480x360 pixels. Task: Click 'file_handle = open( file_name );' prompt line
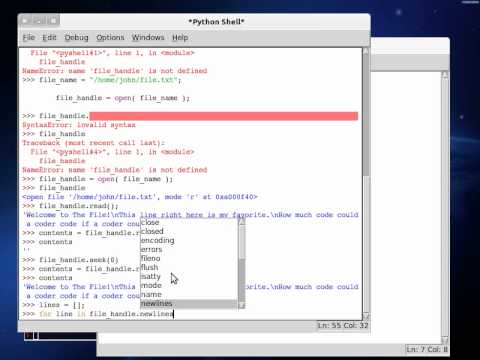click(98, 179)
